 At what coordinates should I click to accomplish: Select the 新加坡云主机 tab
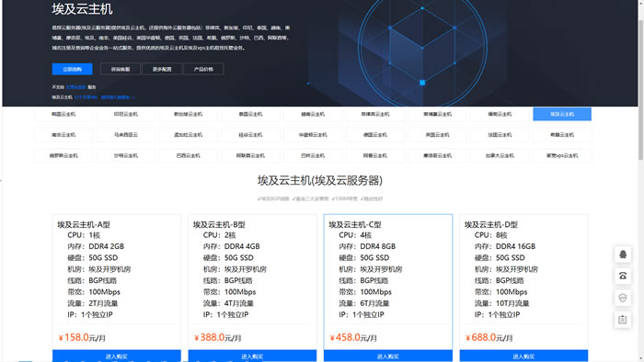click(x=188, y=114)
